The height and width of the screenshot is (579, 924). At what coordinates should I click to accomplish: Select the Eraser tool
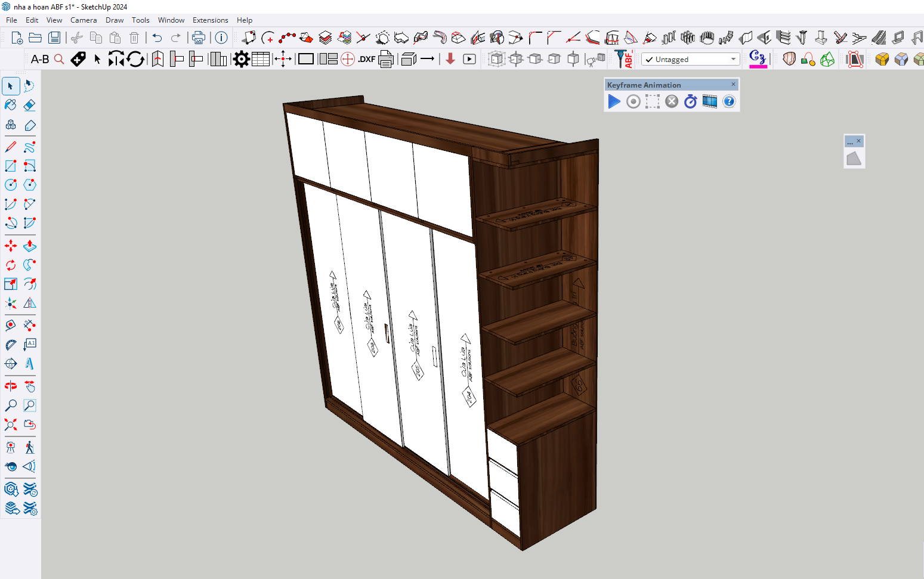click(29, 106)
